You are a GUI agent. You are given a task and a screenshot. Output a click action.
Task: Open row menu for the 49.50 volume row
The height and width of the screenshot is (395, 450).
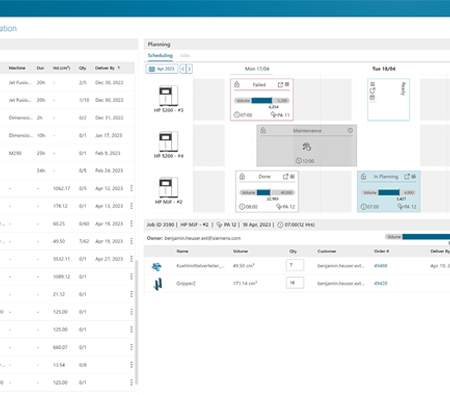[x=131, y=241]
